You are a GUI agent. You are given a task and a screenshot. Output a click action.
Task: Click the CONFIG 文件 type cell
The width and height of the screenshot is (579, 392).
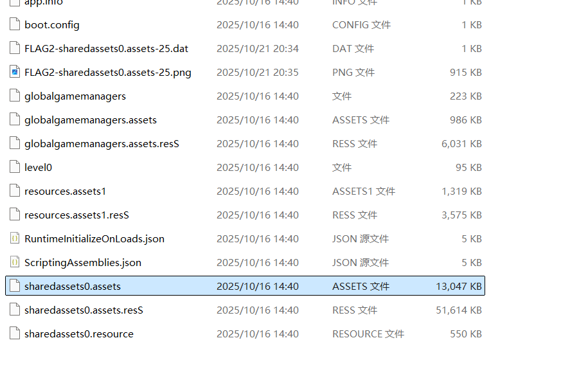[362, 24]
